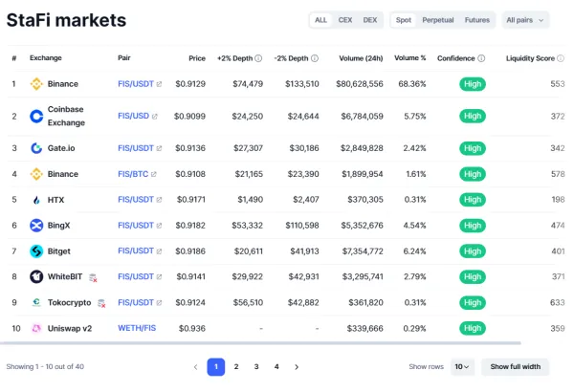Click the Coinbase Exchange logo icon
This screenshot has width=574, height=392.
click(36, 116)
